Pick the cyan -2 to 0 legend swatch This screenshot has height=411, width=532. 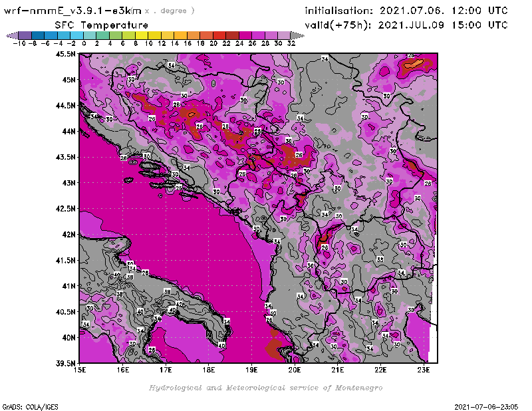click(x=76, y=36)
